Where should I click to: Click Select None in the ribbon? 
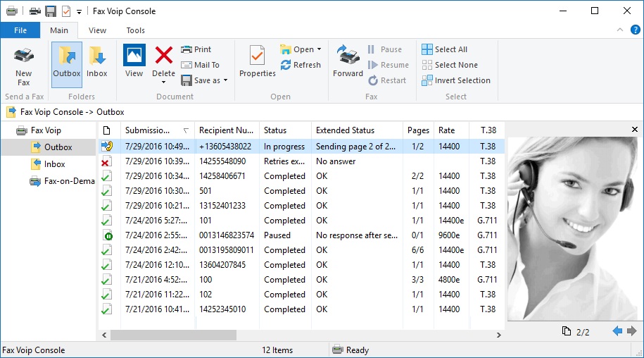coord(450,65)
